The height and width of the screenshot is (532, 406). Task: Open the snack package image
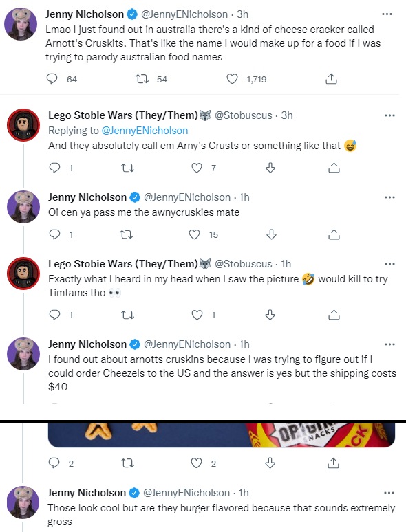222,435
